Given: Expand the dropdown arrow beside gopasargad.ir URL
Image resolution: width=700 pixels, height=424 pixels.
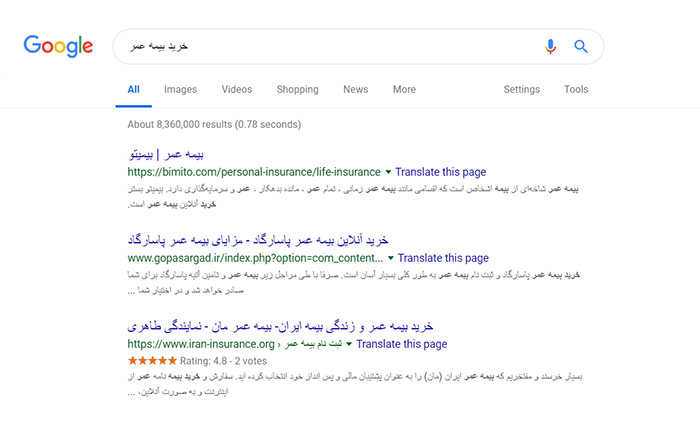Looking at the screenshot, I should (391, 258).
